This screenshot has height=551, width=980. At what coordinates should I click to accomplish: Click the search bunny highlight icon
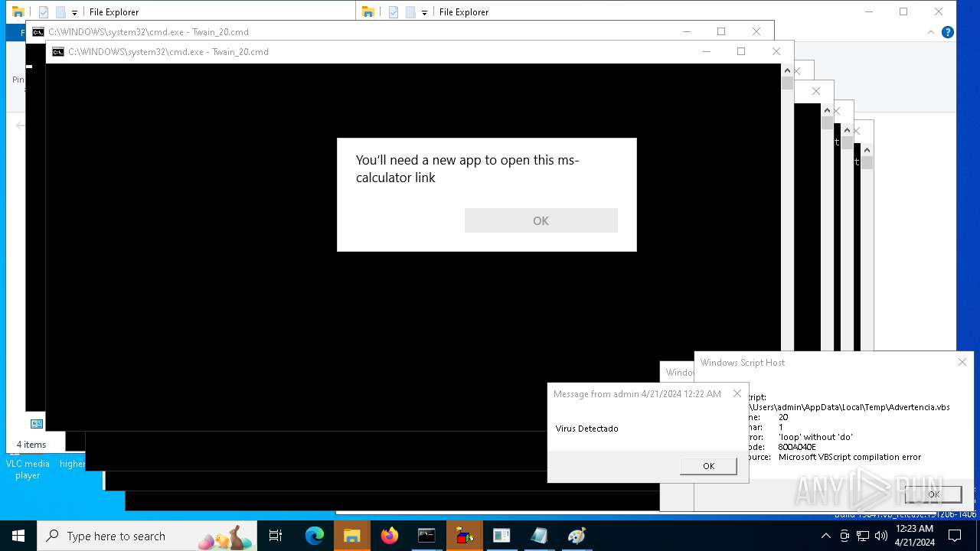227,538
